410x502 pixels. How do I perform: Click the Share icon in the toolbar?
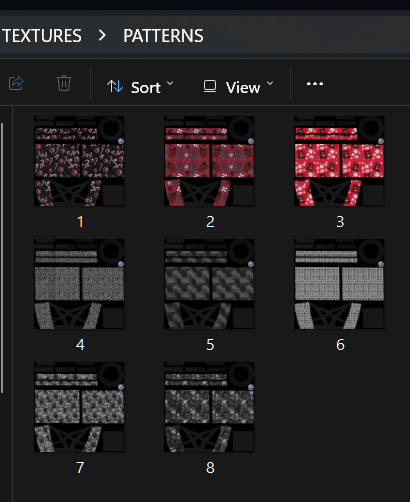16,83
